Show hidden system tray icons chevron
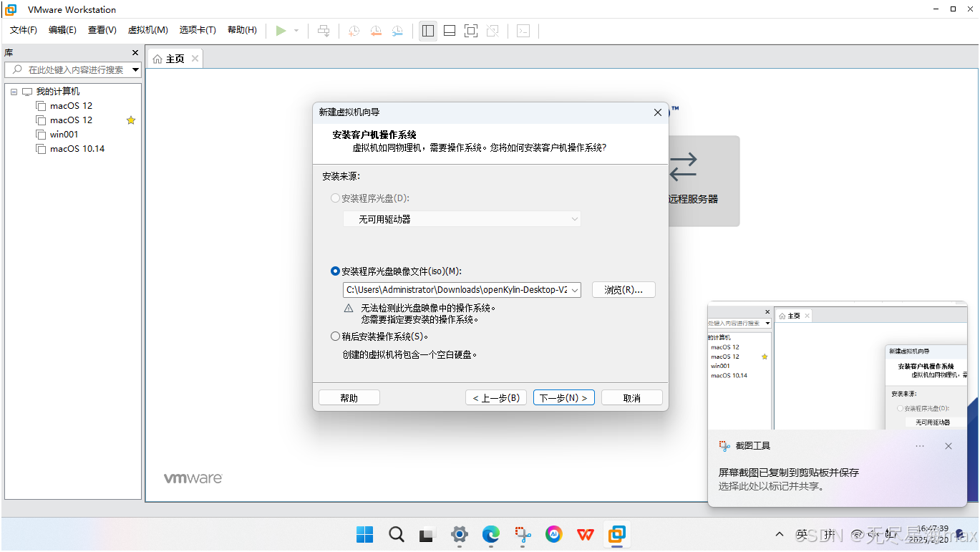Viewport: 980px width, 552px height. point(780,535)
